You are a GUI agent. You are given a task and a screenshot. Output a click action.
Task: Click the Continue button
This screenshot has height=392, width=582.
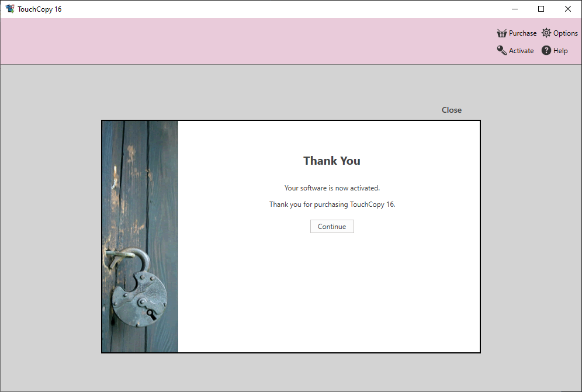click(x=332, y=227)
